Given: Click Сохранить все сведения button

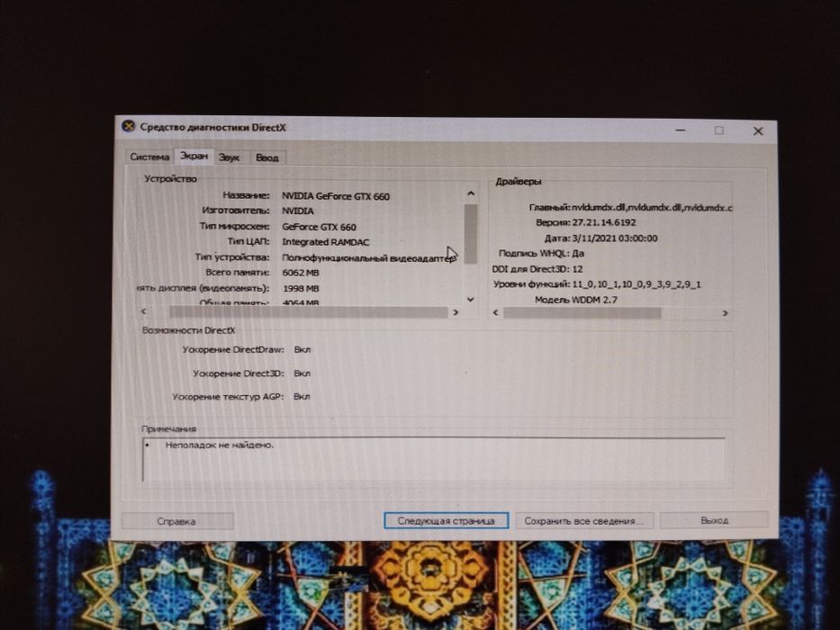Looking at the screenshot, I should 584,521.
